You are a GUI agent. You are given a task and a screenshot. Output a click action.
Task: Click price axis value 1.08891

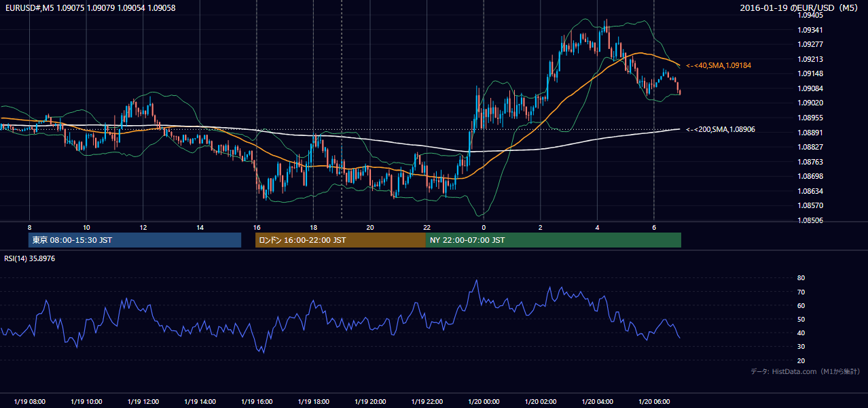[812, 133]
